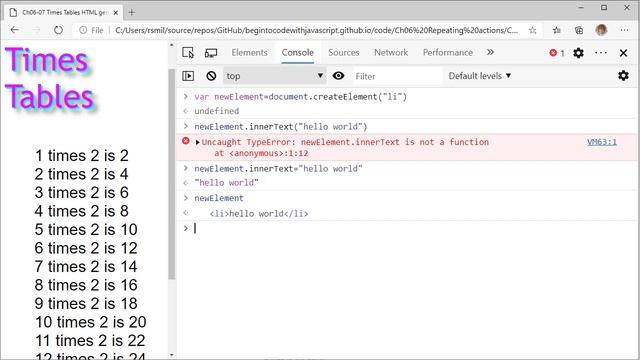640x360 pixels.
Task: Maximize the browser window
Action: pyautogui.click(x=604, y=8)
